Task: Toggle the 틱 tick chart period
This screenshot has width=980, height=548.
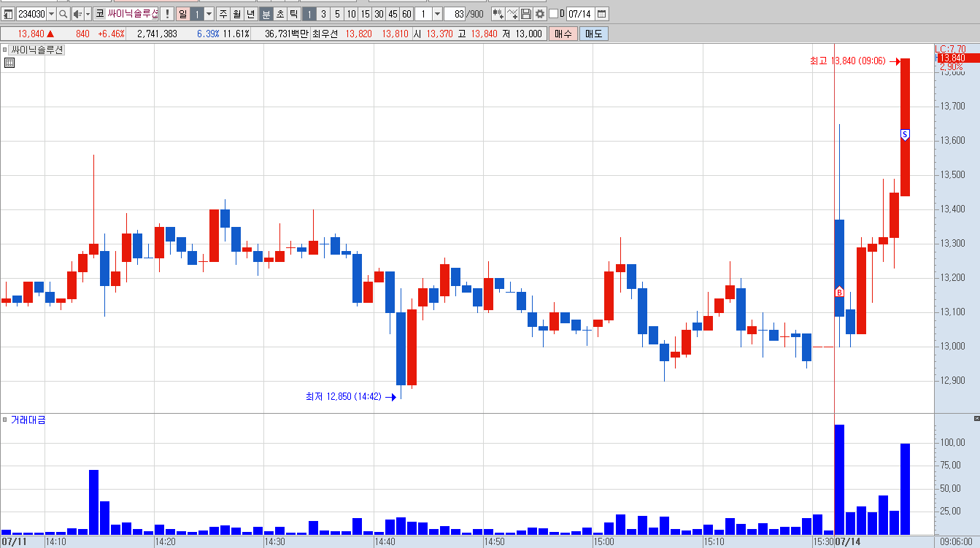Action: tap(293, 14)
